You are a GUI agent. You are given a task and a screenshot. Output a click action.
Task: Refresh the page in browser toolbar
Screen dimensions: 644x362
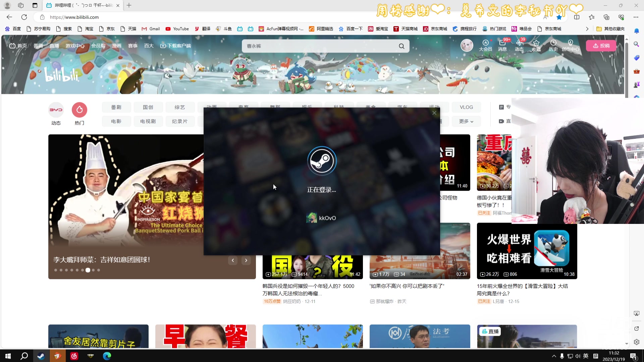point(24,17)
